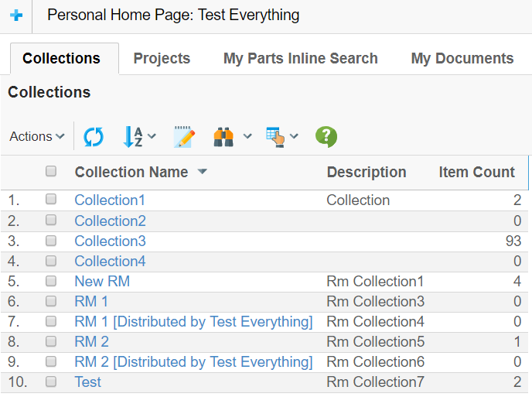
Task: Click the A-Z sort icon
Action: click(x=133, y=137)
